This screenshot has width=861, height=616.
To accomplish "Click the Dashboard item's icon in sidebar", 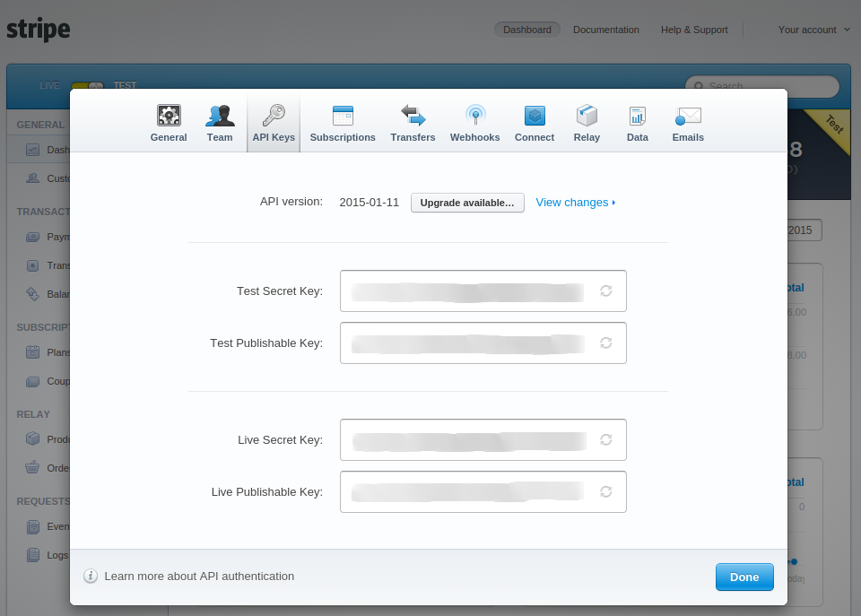I will pos(33,150).
